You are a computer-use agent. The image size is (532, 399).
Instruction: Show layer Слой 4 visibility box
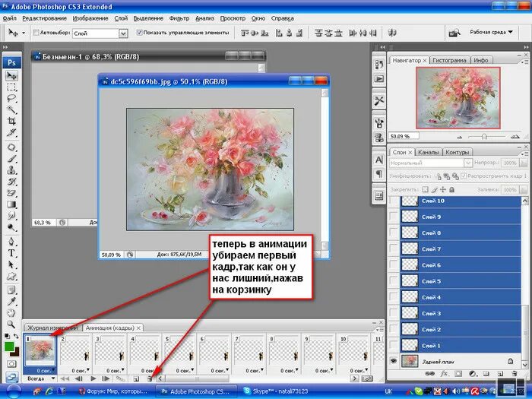click(393, 297)
